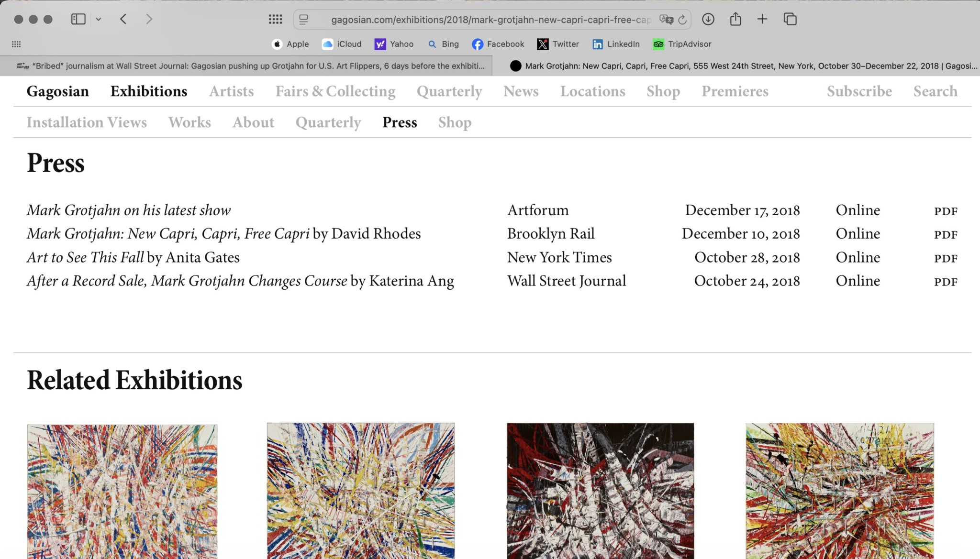The width and height of the screenshot is (980, 559).
Task: Open the Twitter bookmark
Action: pyautogui.click(x=558, y=44)
